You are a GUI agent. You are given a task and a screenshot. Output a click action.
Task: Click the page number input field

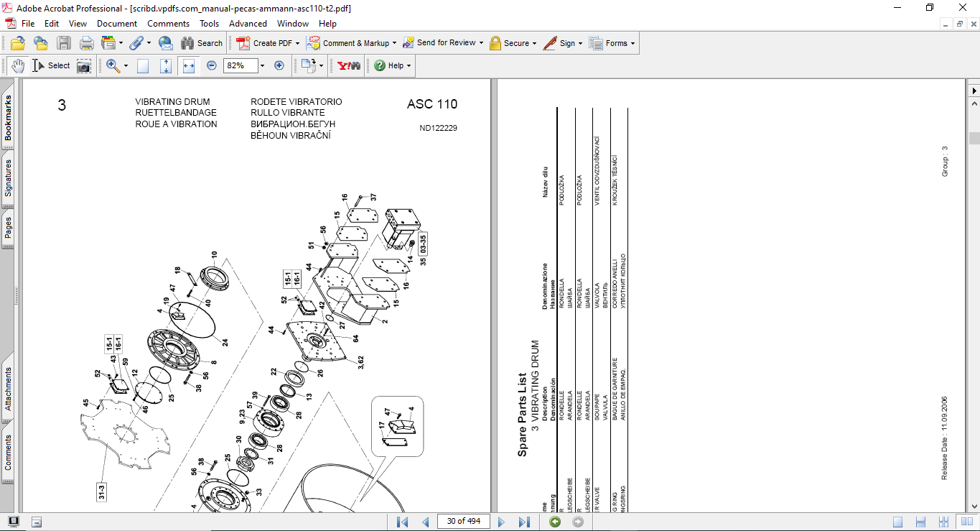[463, 522]
